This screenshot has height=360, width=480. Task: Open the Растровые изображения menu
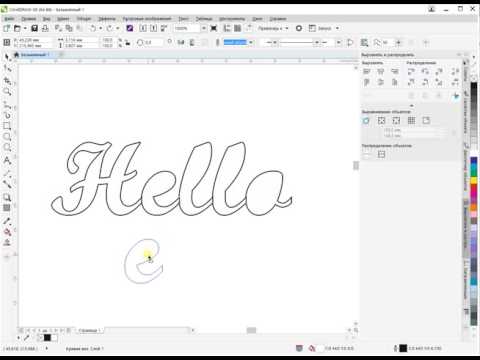[147, 19]
